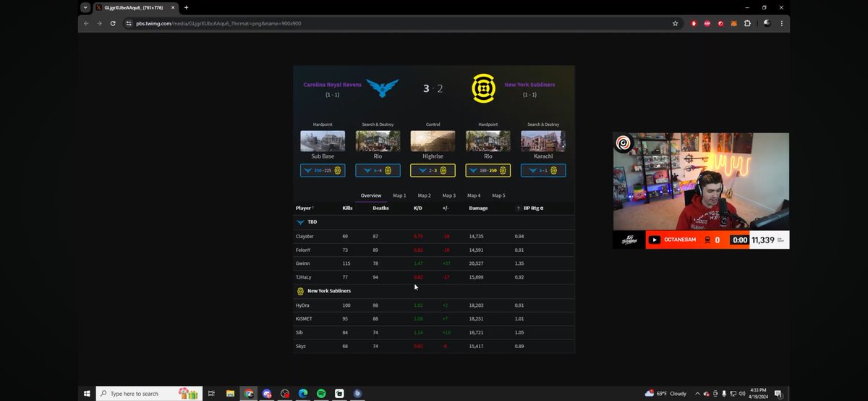Open the 69°F Cloudy weather widget

coord(665,393)
